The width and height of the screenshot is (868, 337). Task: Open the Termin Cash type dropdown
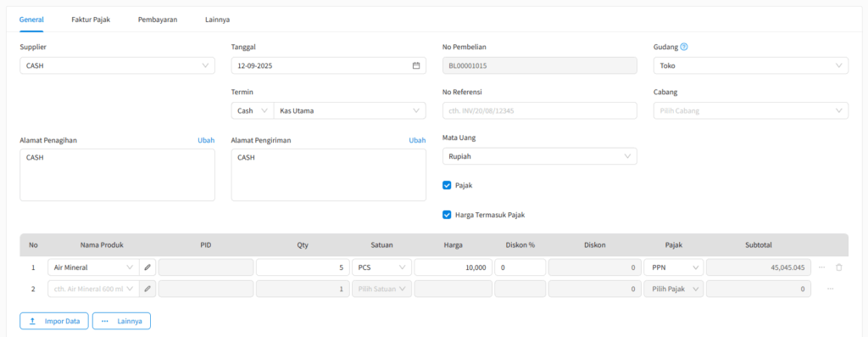(x=253, y=111)
